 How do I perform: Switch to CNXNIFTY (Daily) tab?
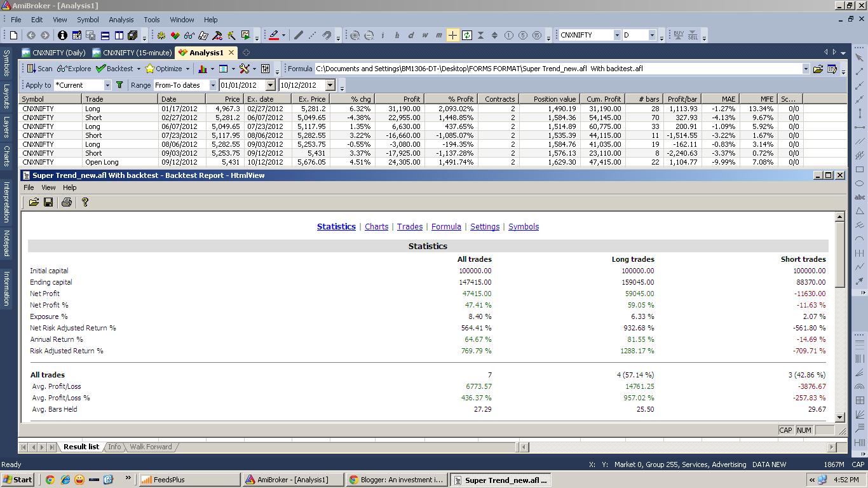(x=54, y=53)
